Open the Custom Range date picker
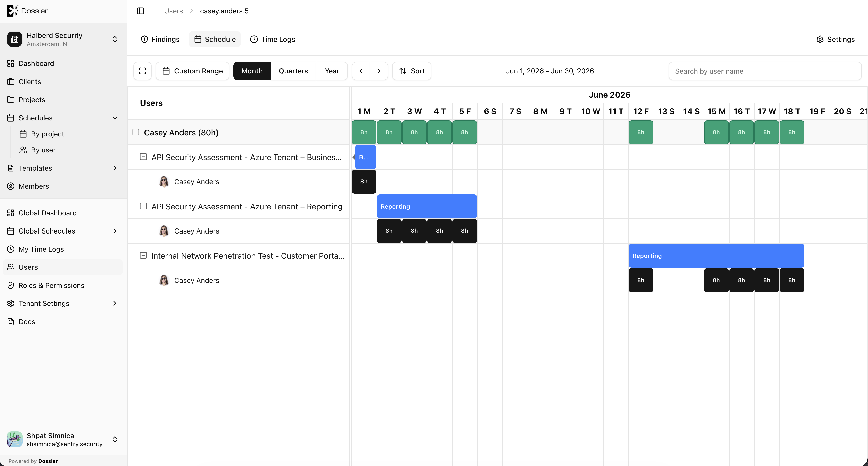 [192, 71]
